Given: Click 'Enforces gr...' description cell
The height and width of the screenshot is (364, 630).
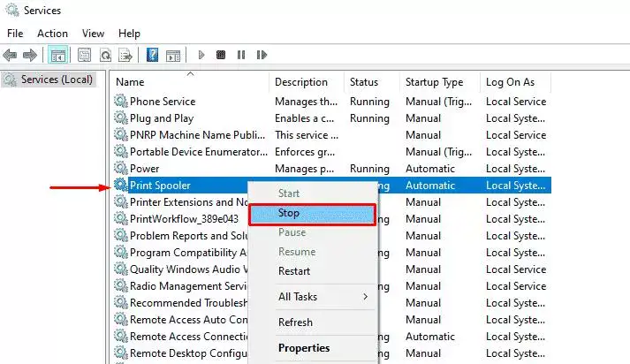Looking at the screenshot, I should pyautogui.click(x=305, y=152).
